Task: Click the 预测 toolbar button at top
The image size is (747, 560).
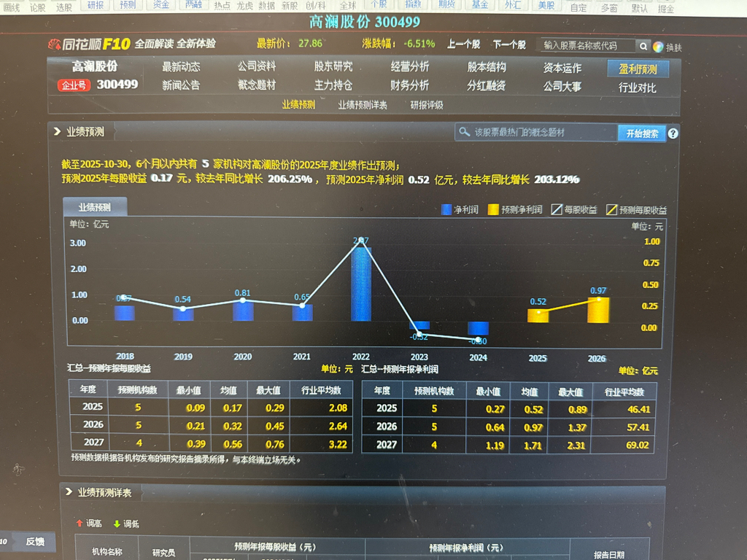Action: (x=128, y=5)
